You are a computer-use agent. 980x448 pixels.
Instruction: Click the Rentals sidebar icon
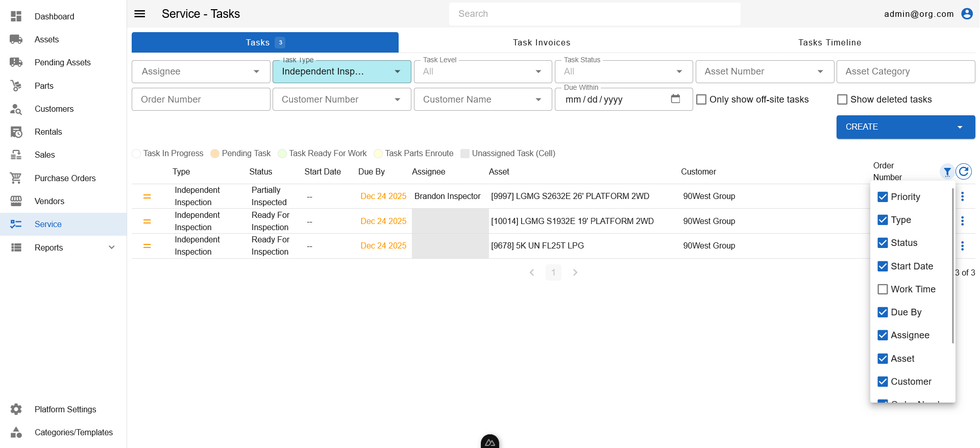point(16,132)
